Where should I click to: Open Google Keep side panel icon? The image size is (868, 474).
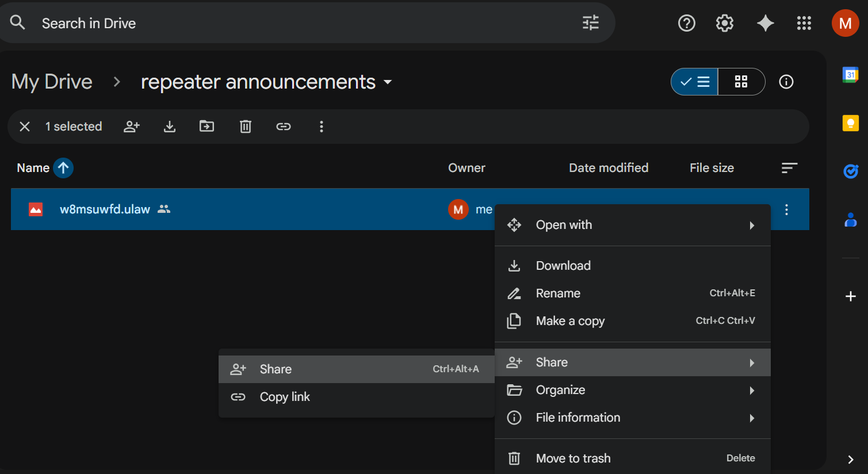coord(850,123)
